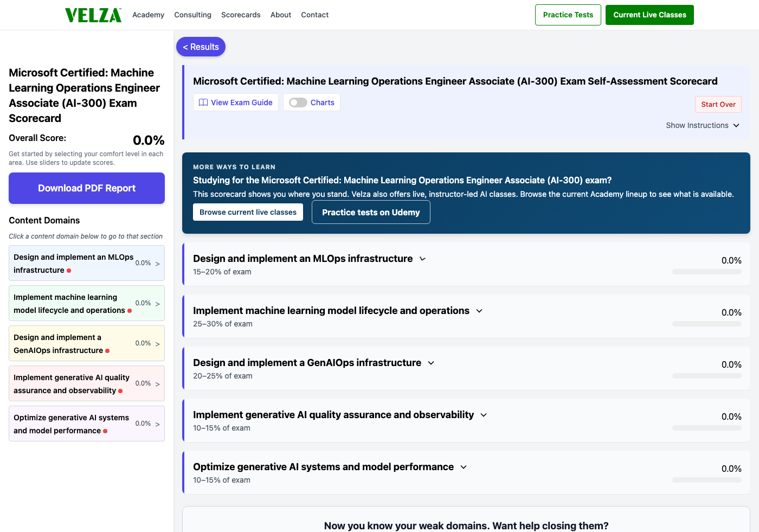Click the '25–30% of exam' text
The width and height of the screenshot is (759, 532).
tap(223, 324)
